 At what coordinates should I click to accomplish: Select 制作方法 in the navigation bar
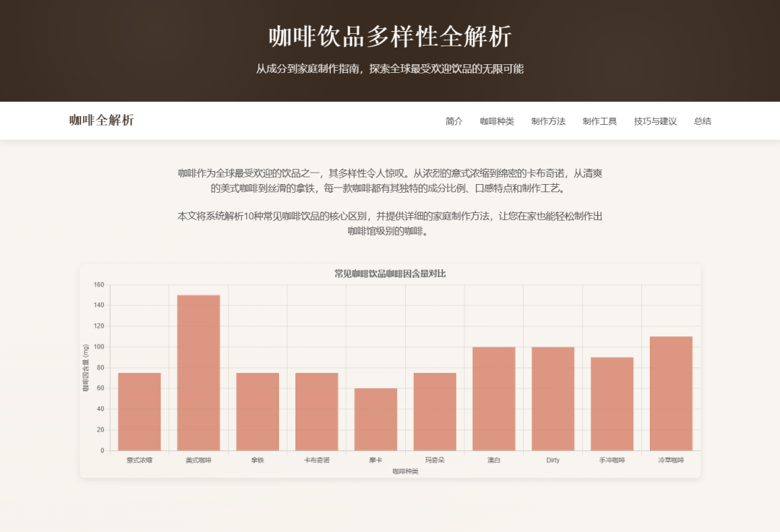548,121
